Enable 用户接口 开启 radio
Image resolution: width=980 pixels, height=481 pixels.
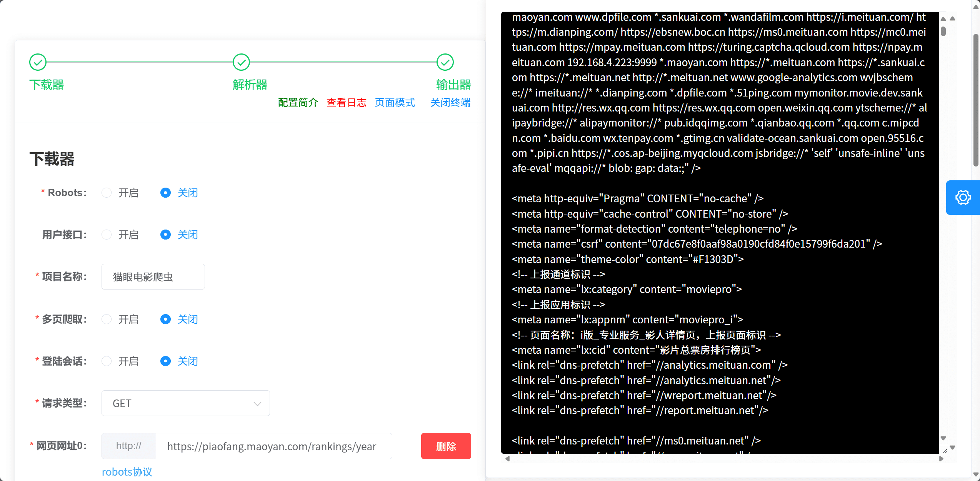[x=107, y=235]
